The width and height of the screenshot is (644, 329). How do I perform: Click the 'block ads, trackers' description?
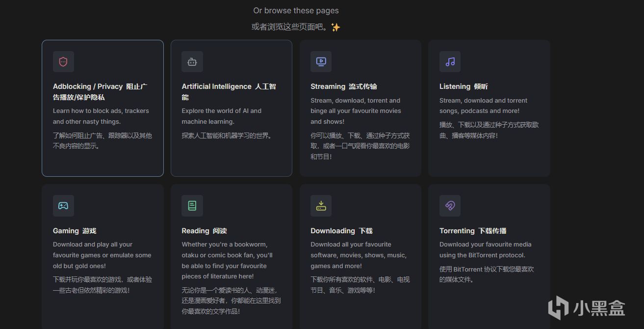point(101,116)
